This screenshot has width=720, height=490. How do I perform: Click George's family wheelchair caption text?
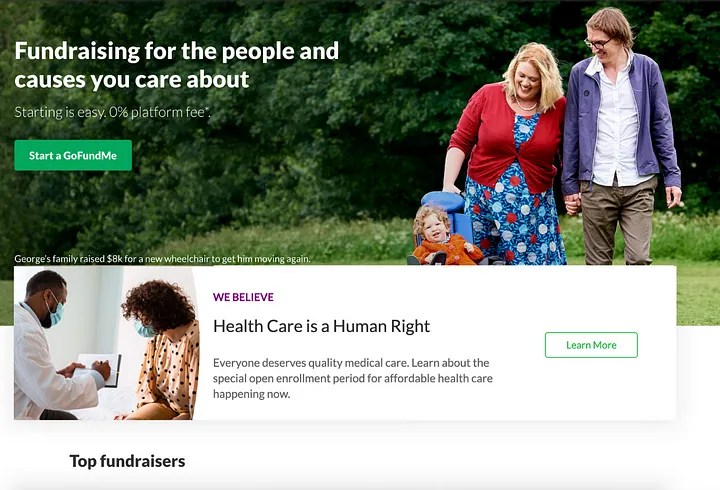click(x=162, y=259)
